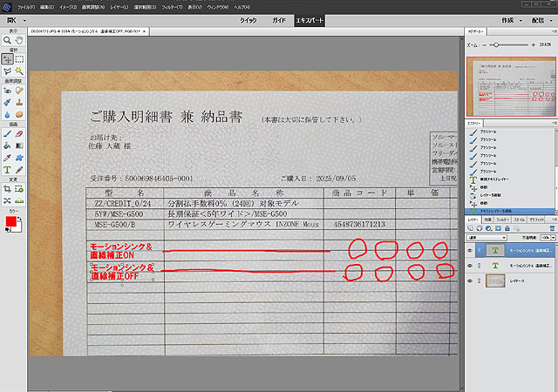This screenshot has width=558, height=392.
Task: Open the Navigator panel options menu
Action: [554, 31]
